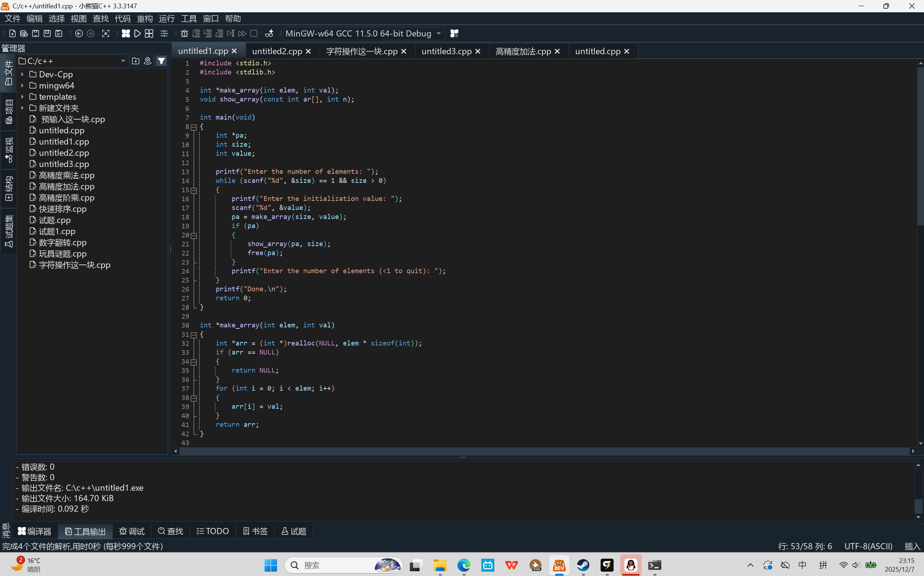Viewport: 924px width, 576px height.
Task: Click the editor horizontal scrollbar track
Action: 533,451
